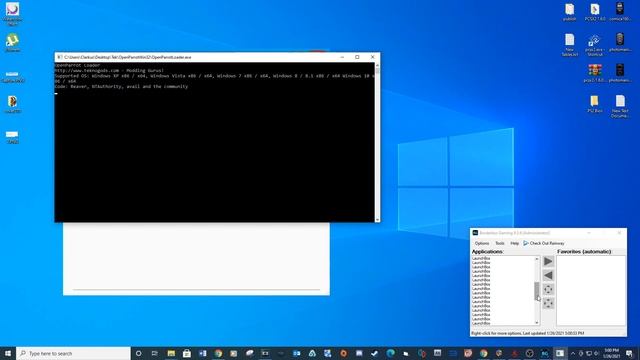This screenshot has width=640, height=360.
Task: Open File Explorer from the taskbar
Action: pos(171,353)
